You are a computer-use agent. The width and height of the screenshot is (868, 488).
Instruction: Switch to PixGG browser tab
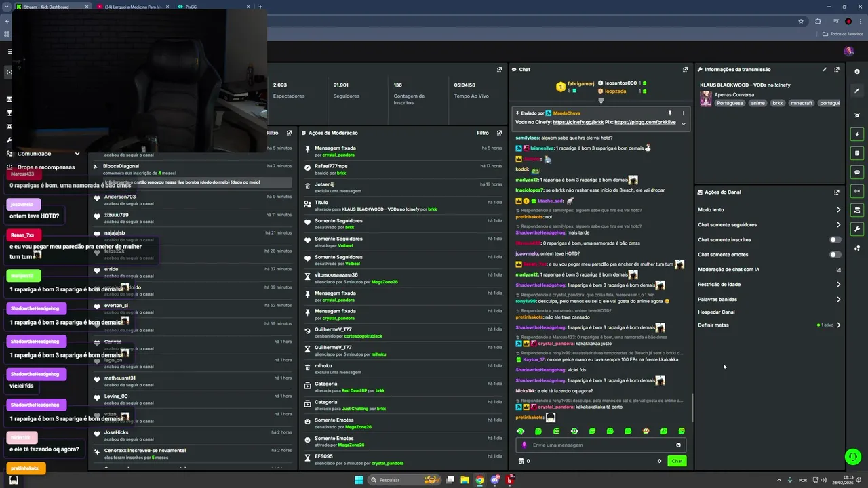pos(214,7)
